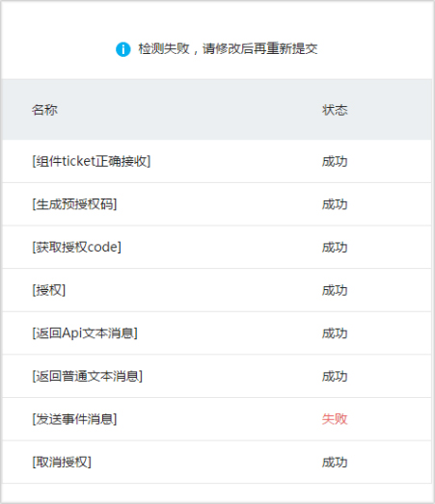Select the [生成预授权码] row name
The width and height of the screenshot is (435, 504).
click(74, 204)
